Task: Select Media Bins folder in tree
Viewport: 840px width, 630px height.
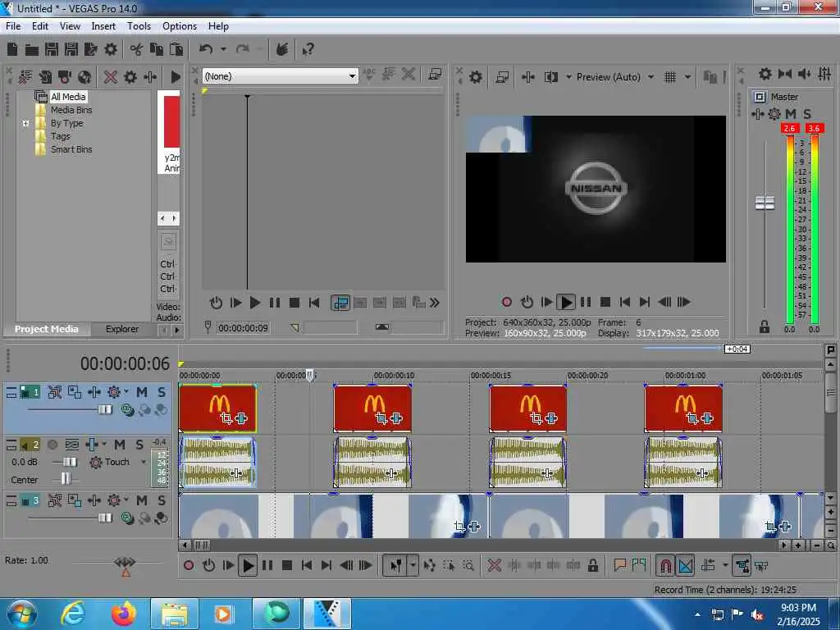Action: point(71,110)
